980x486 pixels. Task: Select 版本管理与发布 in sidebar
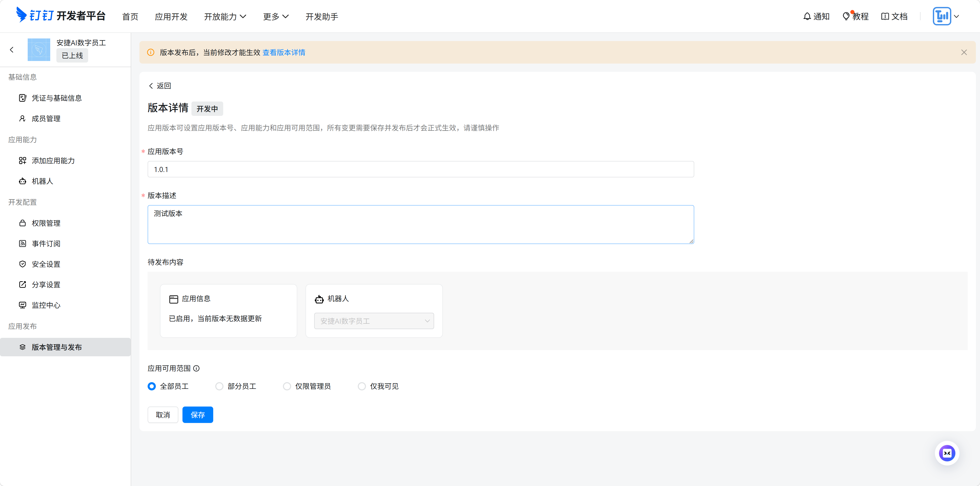[x=65, y=347]
